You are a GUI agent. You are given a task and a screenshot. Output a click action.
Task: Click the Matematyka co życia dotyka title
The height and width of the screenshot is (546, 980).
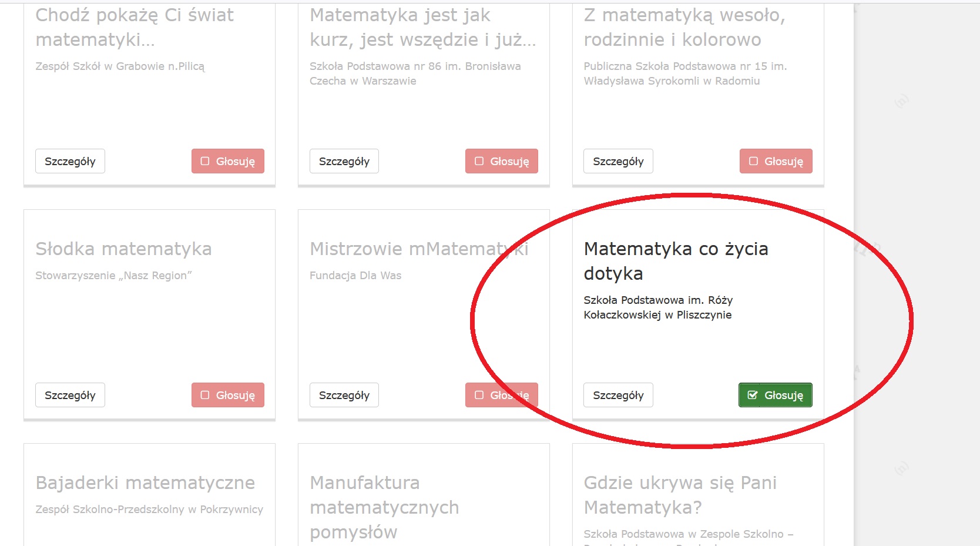676,260
